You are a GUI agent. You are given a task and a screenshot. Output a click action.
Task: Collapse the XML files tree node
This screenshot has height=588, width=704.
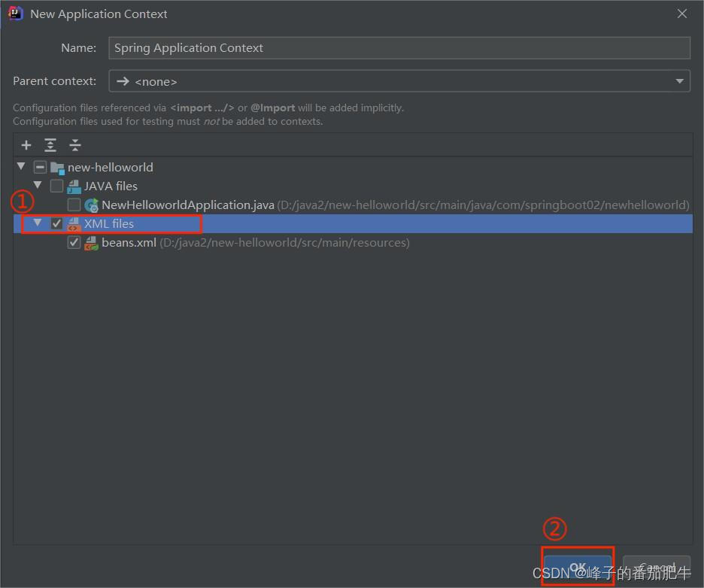tap(38, 223)
